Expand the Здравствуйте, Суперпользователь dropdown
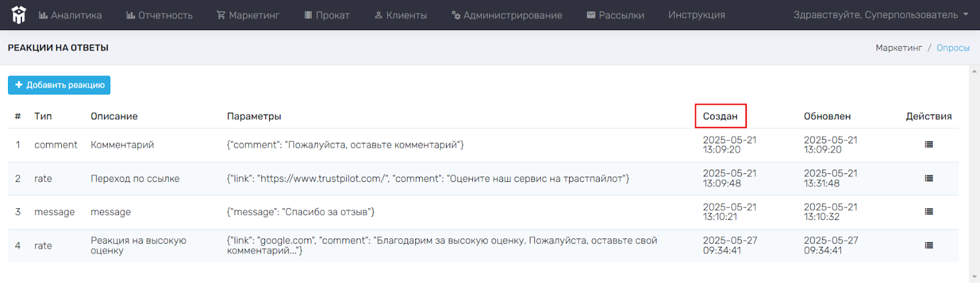 [881, 15]
